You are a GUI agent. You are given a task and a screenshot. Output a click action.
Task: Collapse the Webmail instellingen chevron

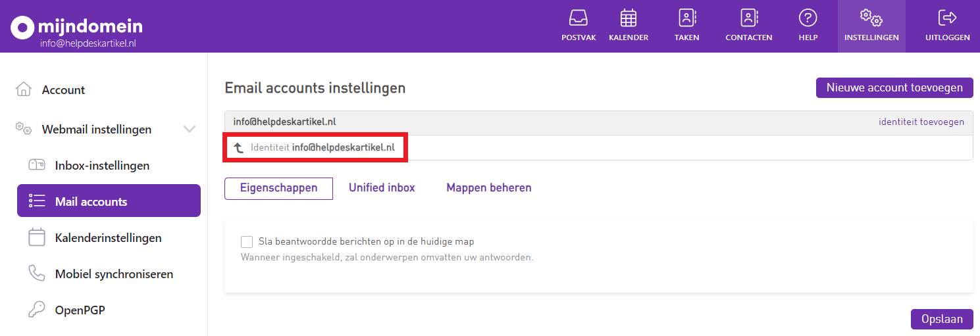coord(190,130)
